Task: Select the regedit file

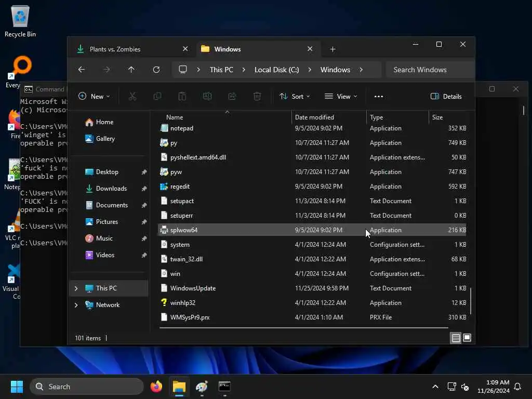Action: [312, 187]
